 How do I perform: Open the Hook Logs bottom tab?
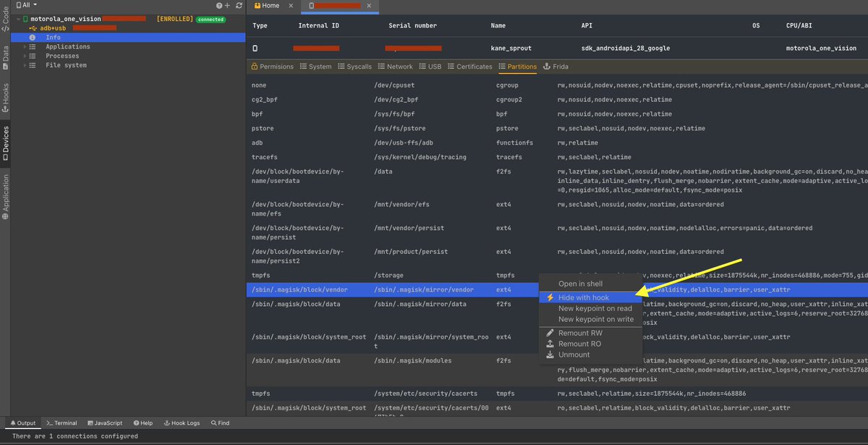point(182,423)
